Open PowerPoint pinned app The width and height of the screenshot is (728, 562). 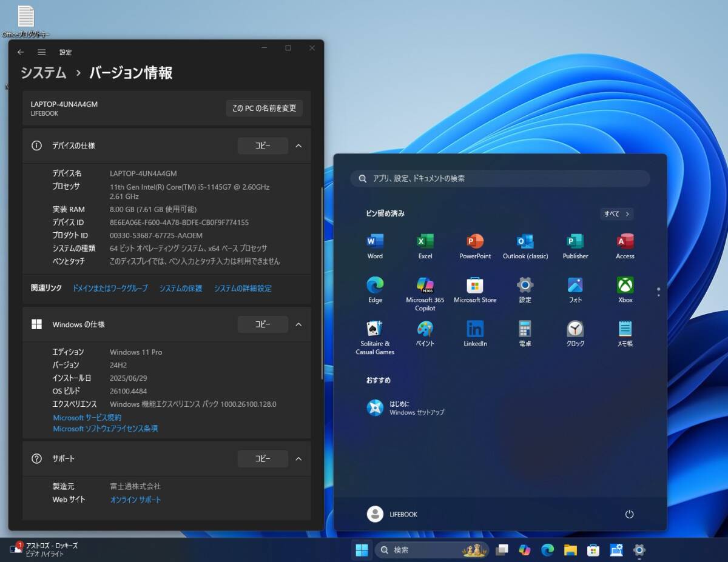tap(475, 247)
